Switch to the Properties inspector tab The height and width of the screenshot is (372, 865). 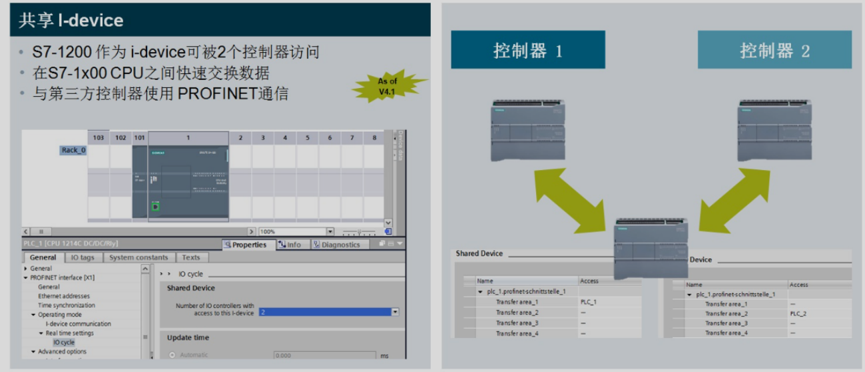248,245
